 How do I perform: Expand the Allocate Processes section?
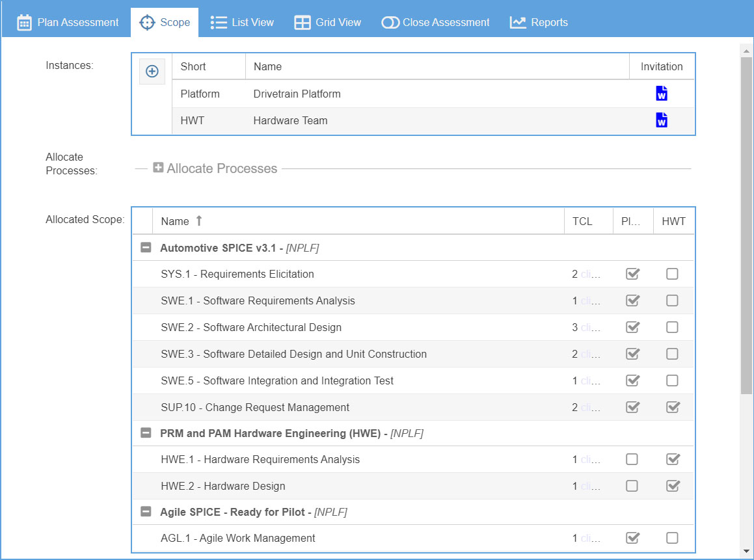click(x=157, y=167)
